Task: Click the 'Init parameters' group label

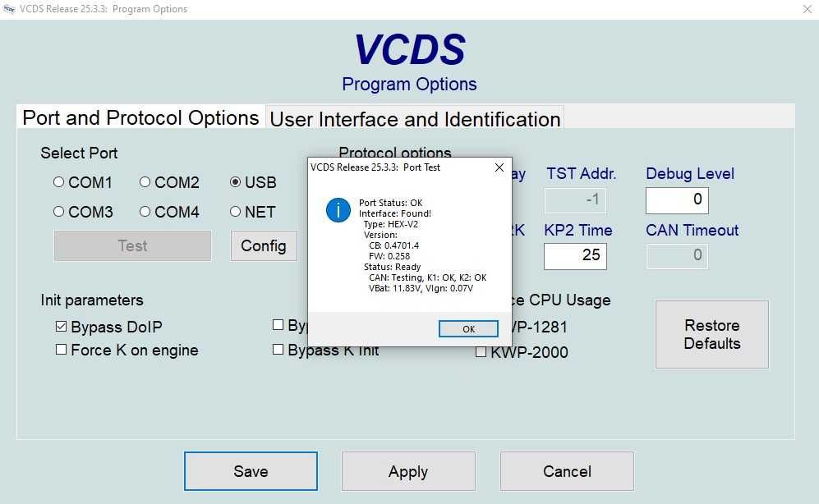Action: pyautogui.click(x=92, y=300)
